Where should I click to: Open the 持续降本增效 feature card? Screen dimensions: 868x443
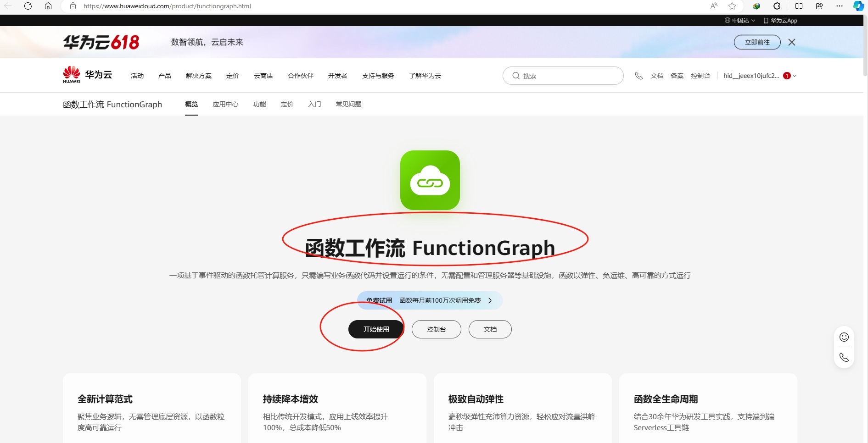click(337, 408)
